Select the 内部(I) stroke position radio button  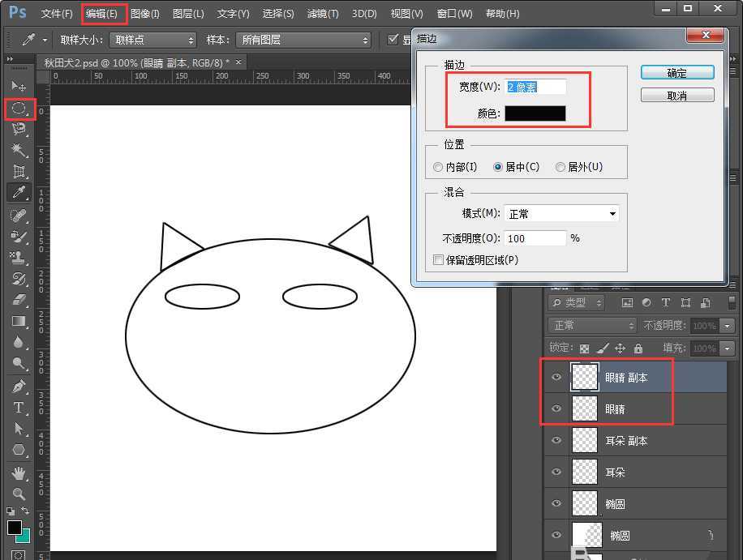439,167
